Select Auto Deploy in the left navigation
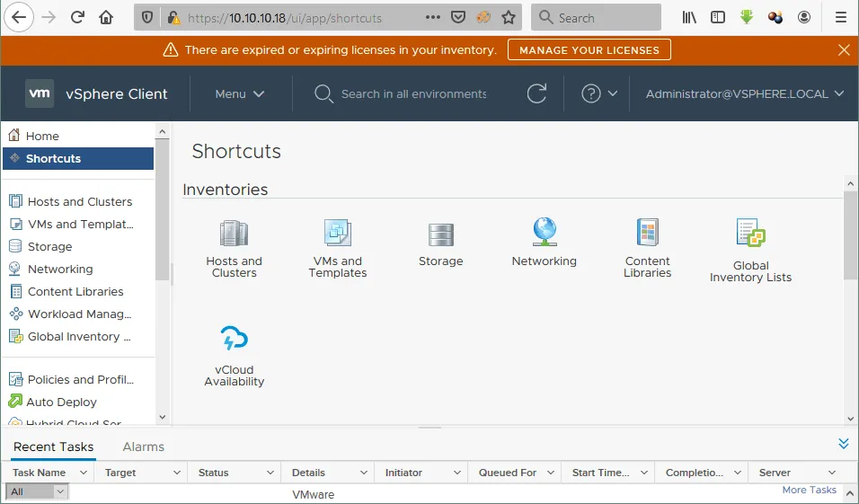 coord(61,402)
